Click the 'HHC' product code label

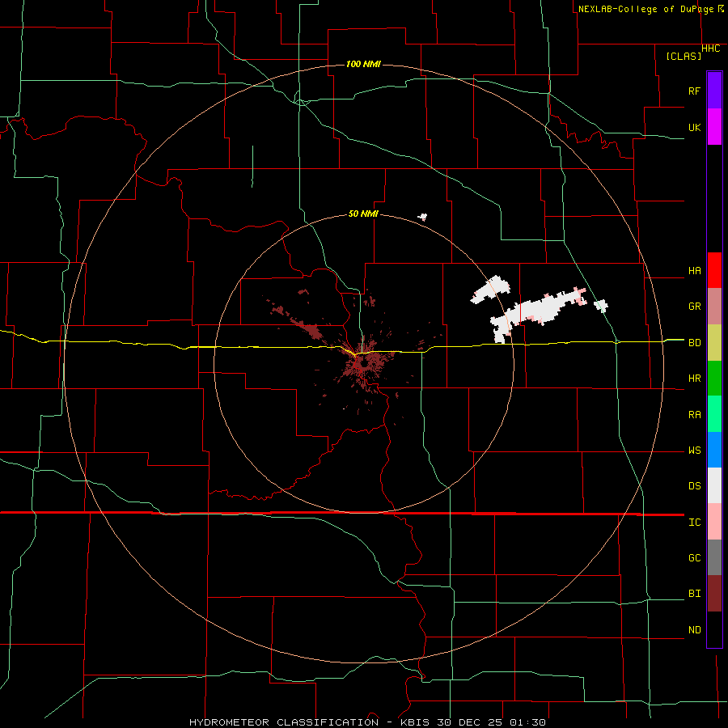coord(711,49)
